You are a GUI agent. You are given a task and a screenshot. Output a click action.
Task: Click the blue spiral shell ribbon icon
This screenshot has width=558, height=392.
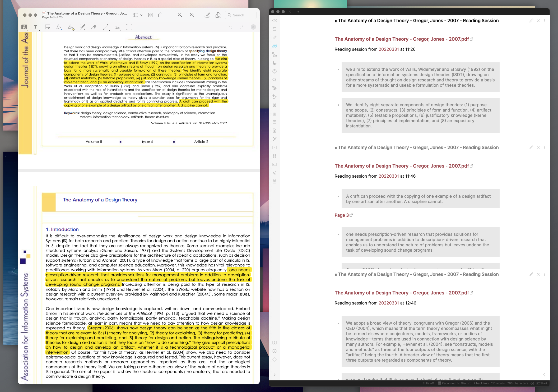[275, 46]
